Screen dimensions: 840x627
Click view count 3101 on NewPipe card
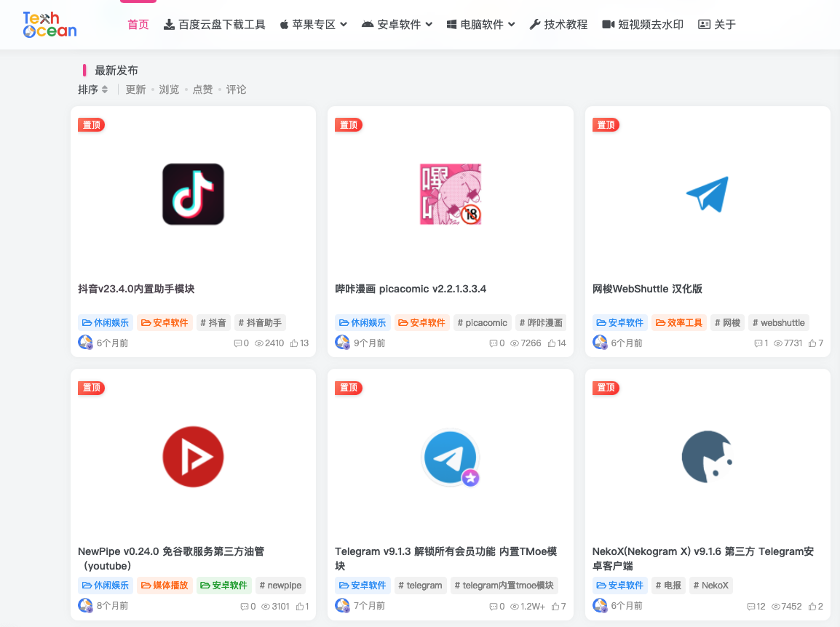[275, 606]
